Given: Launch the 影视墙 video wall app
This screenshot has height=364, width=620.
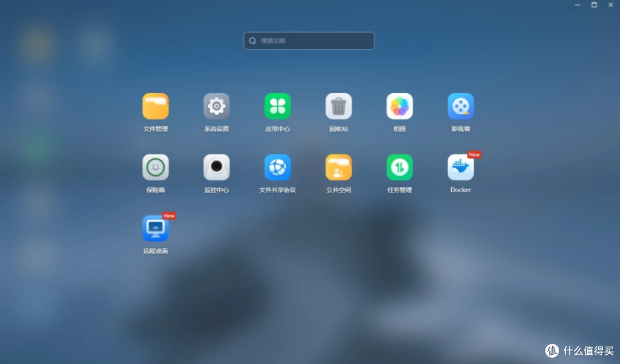Looking at the screenshot, I should click(460, 106).
